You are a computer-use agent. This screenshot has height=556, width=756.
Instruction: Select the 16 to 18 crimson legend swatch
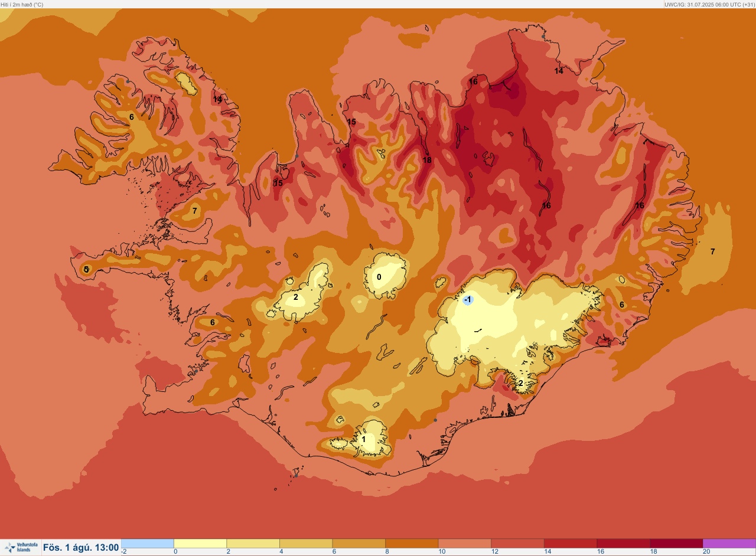[623, 544]
